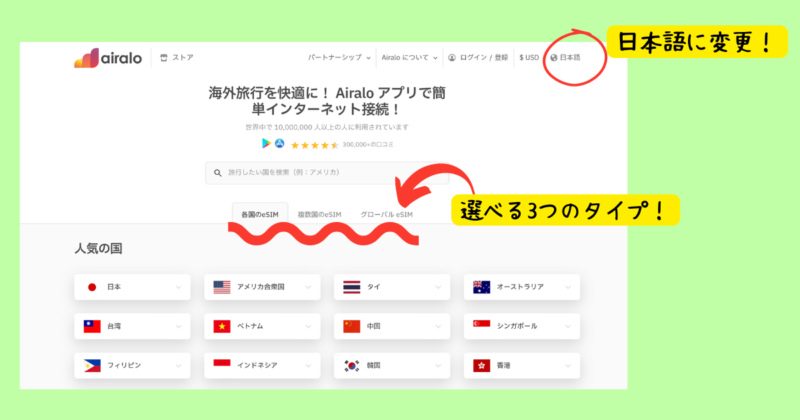
Task: Open the $ USD currency selector
Action: 529,58
